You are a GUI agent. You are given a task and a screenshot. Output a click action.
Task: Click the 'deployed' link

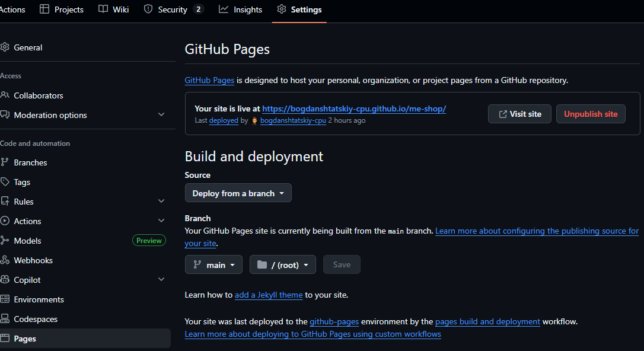224,121
